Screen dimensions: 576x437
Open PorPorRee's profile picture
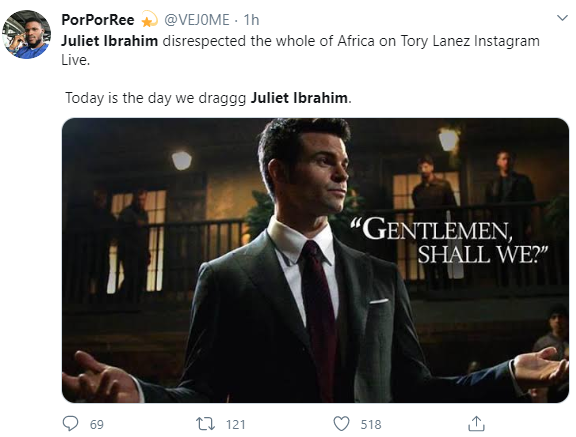tap(26, 35)
